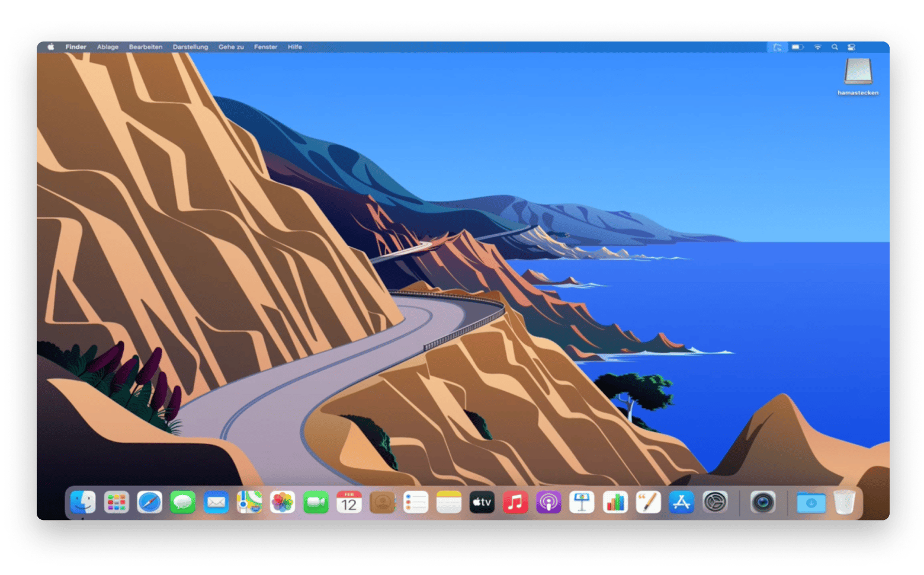Open the Wi-Fi menu bar icon
Image resolution: width=924 pixels, height=575 pixels.
pos(818,47)
